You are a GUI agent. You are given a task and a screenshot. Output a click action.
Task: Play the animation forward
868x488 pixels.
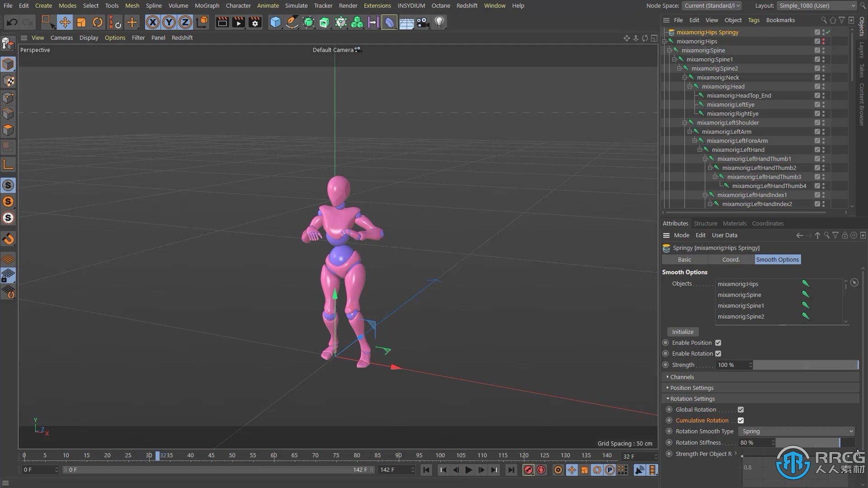point(469,470)
